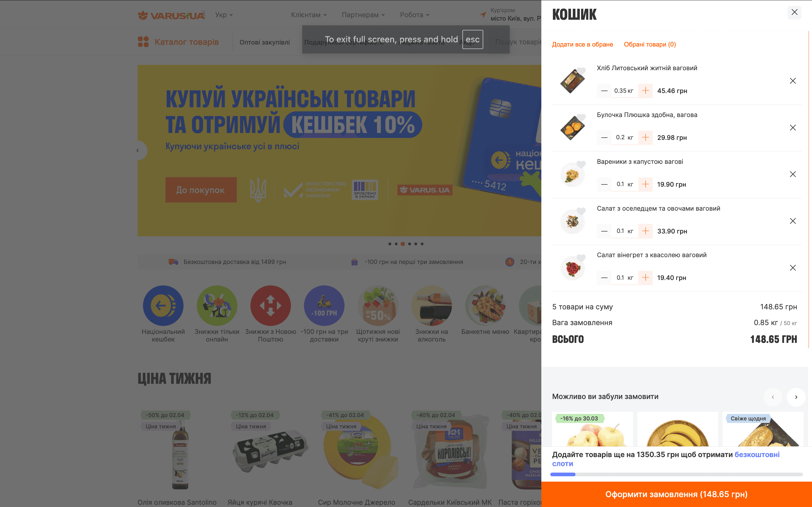Open Знижки з Новою Поштою icon
Image resolution: width=812 pixels, height=507 pixels.
[x=271, y=305]
